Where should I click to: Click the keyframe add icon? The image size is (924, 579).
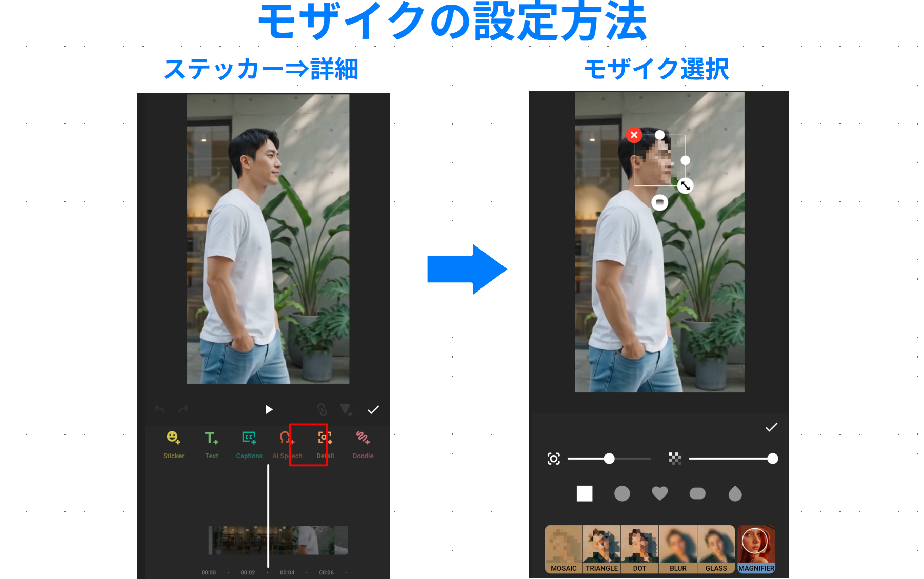346,409
